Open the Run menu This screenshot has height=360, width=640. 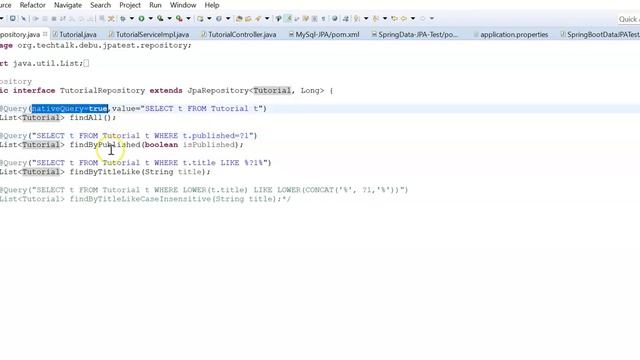pyautogui.click(x=155, y=5)
